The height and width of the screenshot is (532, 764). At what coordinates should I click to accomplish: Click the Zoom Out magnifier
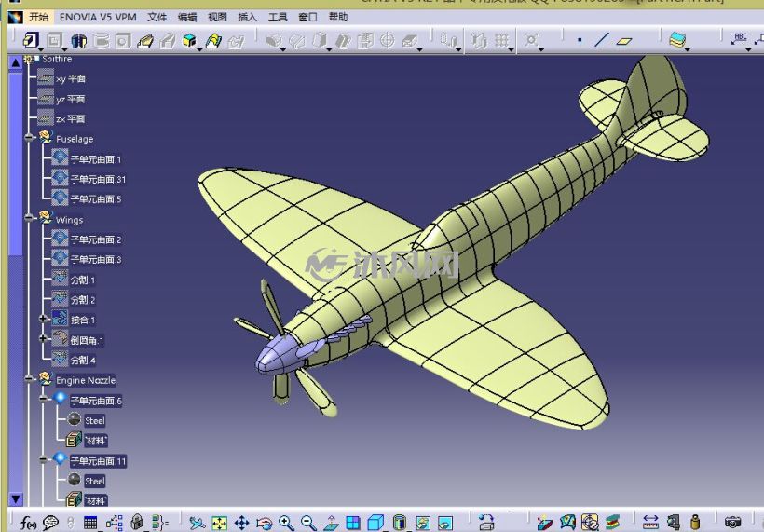pos(308,523)
